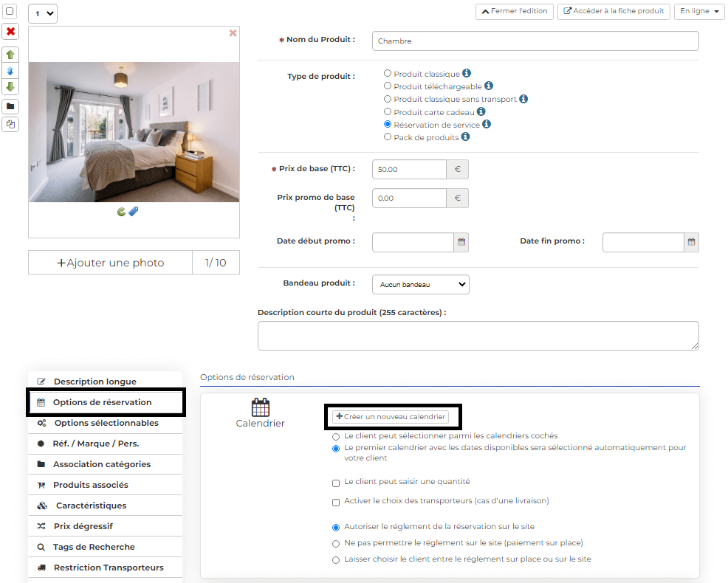The width and height of the screenshot is (728, 583).
Task: Select client peut sélectionner parmi les calendriers
Action: coord(336,437)
